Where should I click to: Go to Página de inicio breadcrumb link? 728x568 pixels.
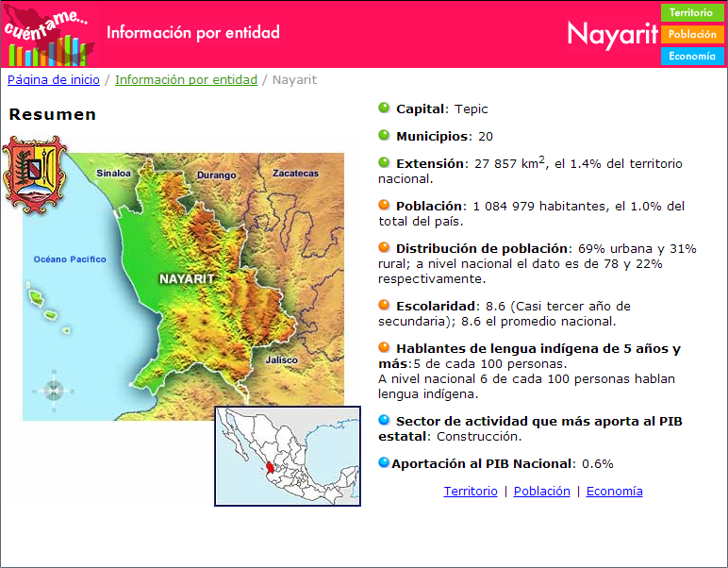[x=54, y=80]
